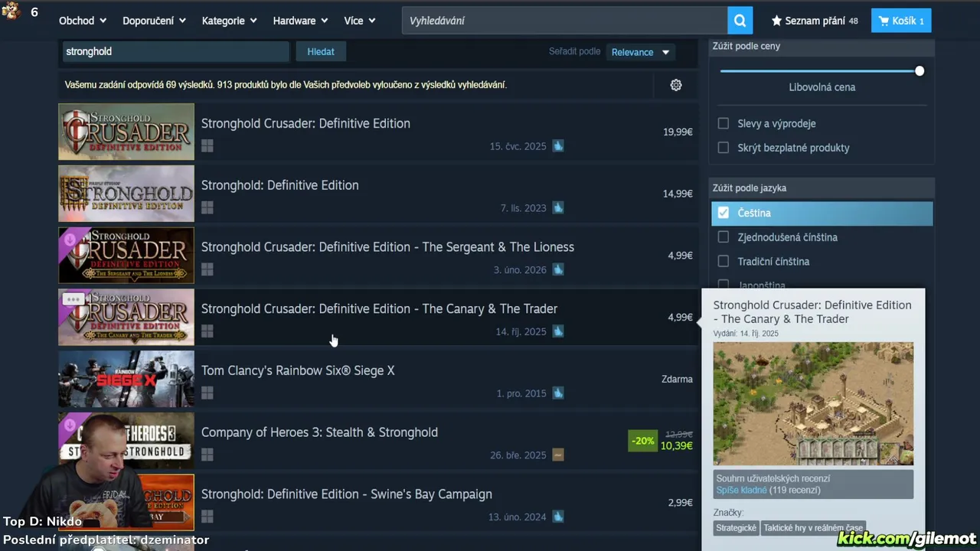This screenshot has width=980, height=551.
Task: Click the Strategické tag in preview
Action: point(736,528)
